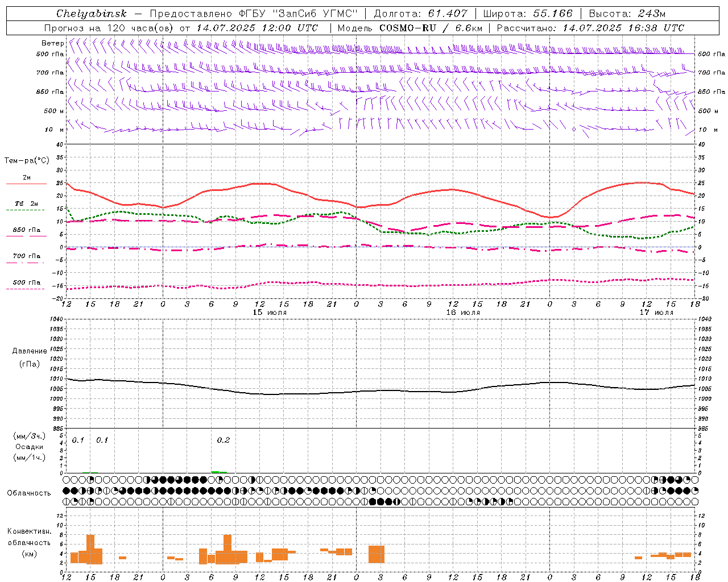Click the '16 июля' date label
This screenshot has width=728, height=582.
[x=463, y=313]
